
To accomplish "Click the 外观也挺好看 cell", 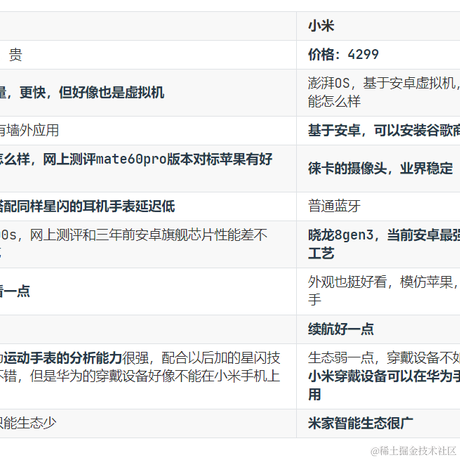I will 378,291.
